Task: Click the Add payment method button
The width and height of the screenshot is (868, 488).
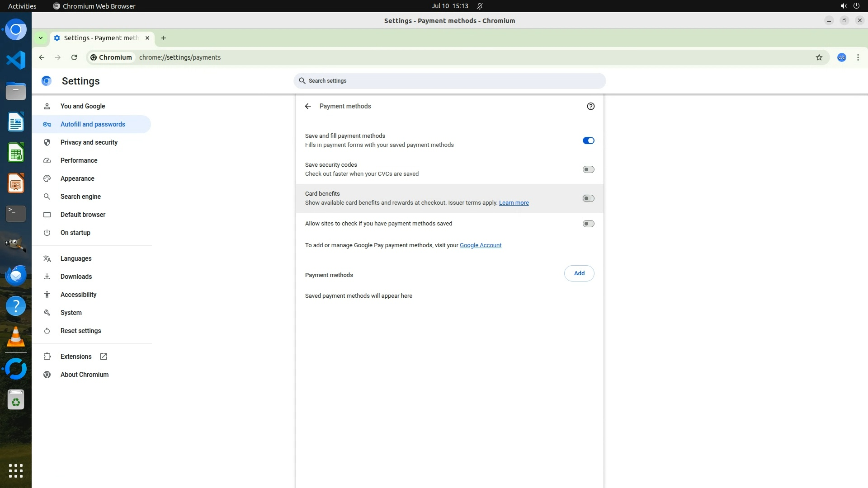Action: pyautogui.click(x=579, y=273)
